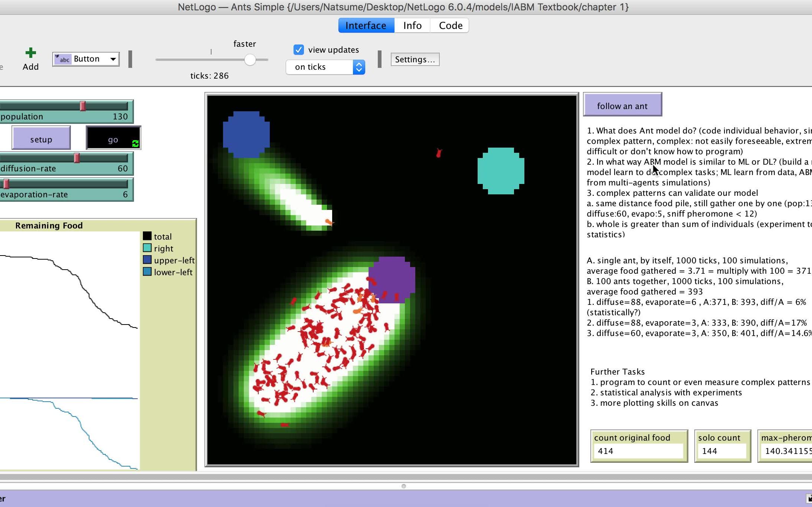Toggle the Button type dropdown
812x507 pixels.
click(113, 58)
